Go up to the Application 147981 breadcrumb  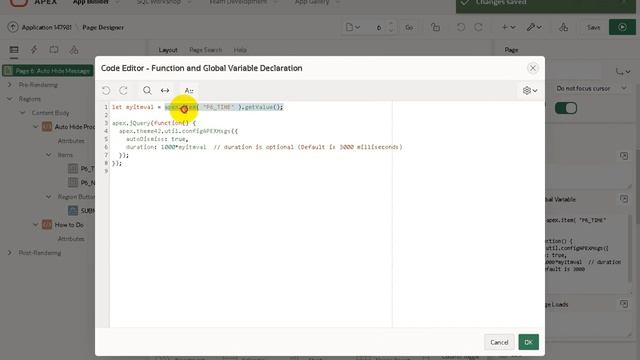pyautogui.click(x=47, y=27)
